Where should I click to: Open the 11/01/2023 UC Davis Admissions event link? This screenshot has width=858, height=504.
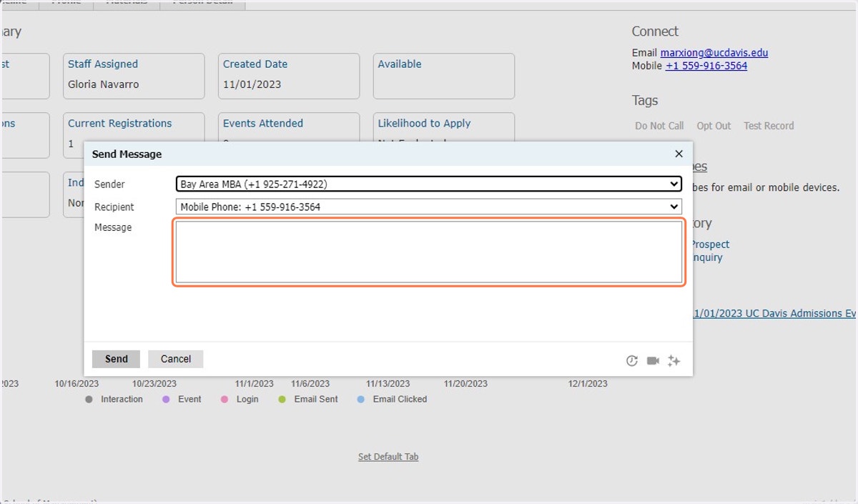775,314
